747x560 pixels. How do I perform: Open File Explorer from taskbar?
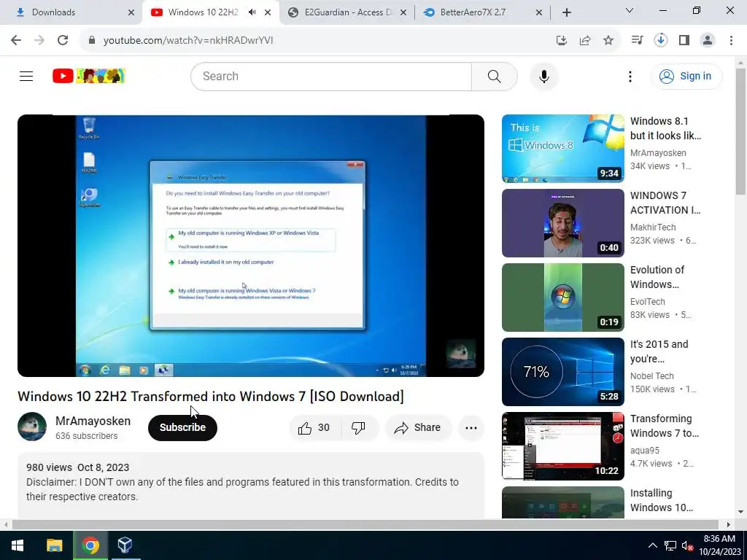click(54, 545)
